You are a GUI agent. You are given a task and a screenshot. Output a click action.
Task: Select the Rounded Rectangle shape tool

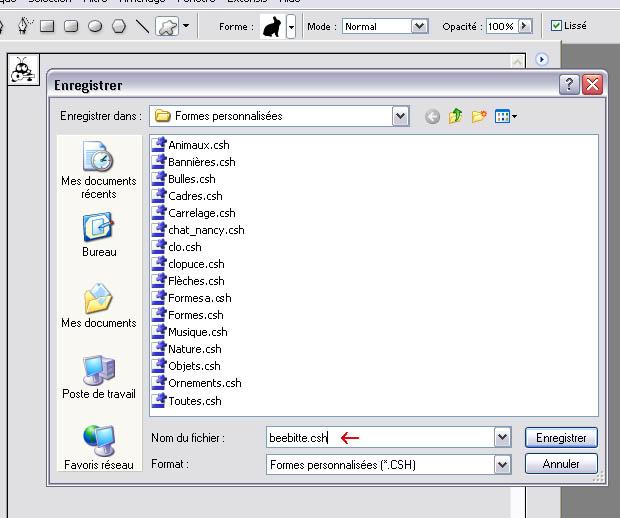[71, 26]
